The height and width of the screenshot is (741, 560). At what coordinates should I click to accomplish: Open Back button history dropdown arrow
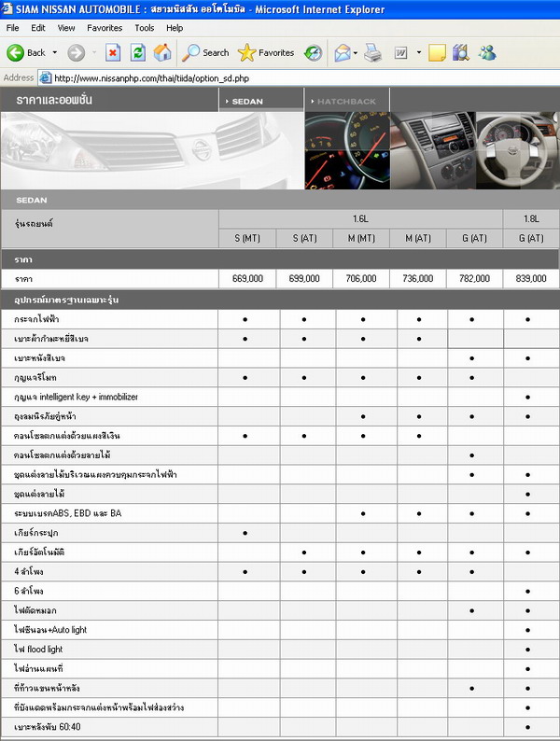(x=55, y=52)
